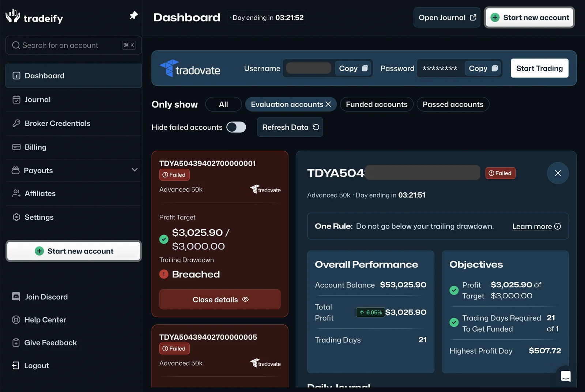
Task: Open the Billing page
Action: 73,147
